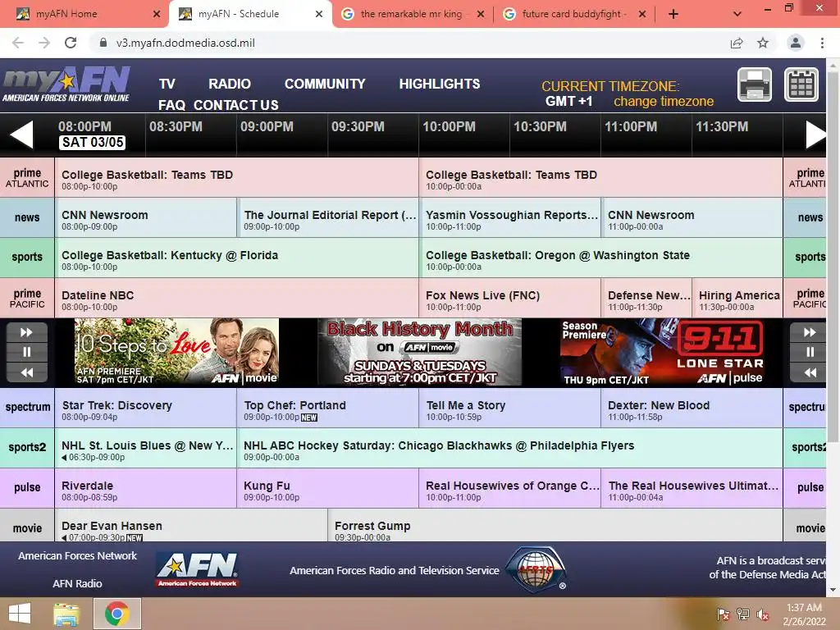Open Windows Start menu
840x630 pixels.
click(x=20, y=614)
